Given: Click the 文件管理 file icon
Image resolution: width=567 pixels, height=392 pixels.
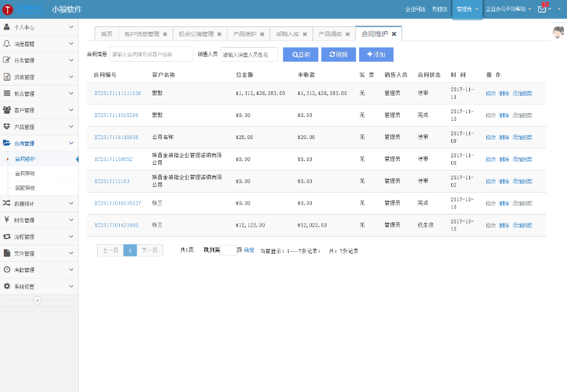Looking at the screenshot, I should (x=6, y=253).
